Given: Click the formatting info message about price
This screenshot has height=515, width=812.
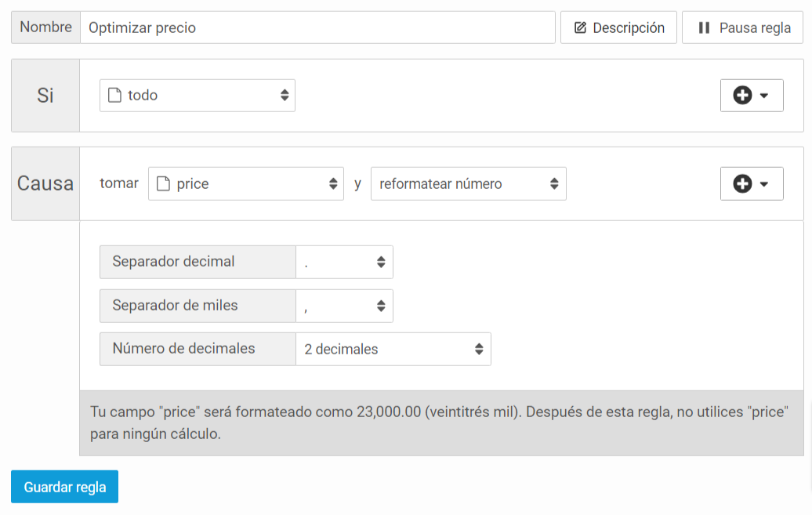Looking at the screenshot, I should coord(441,423).
